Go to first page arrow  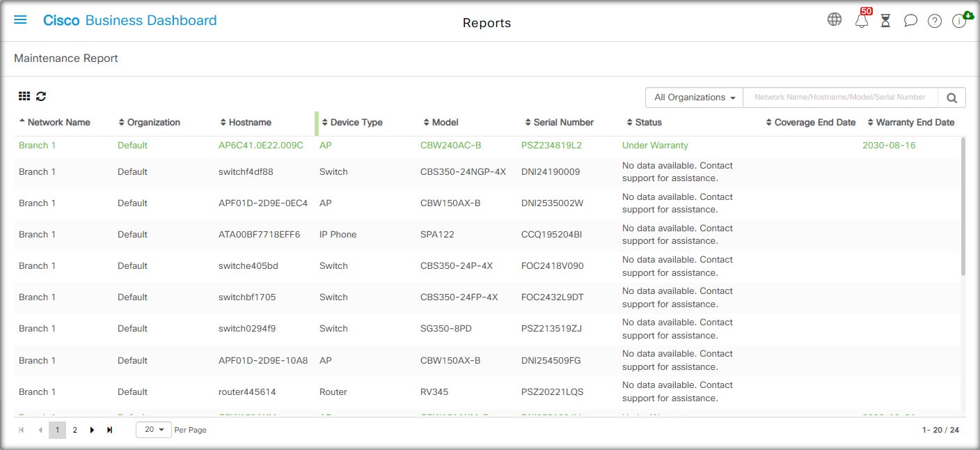pyautogui.click(x=22, y=430)
